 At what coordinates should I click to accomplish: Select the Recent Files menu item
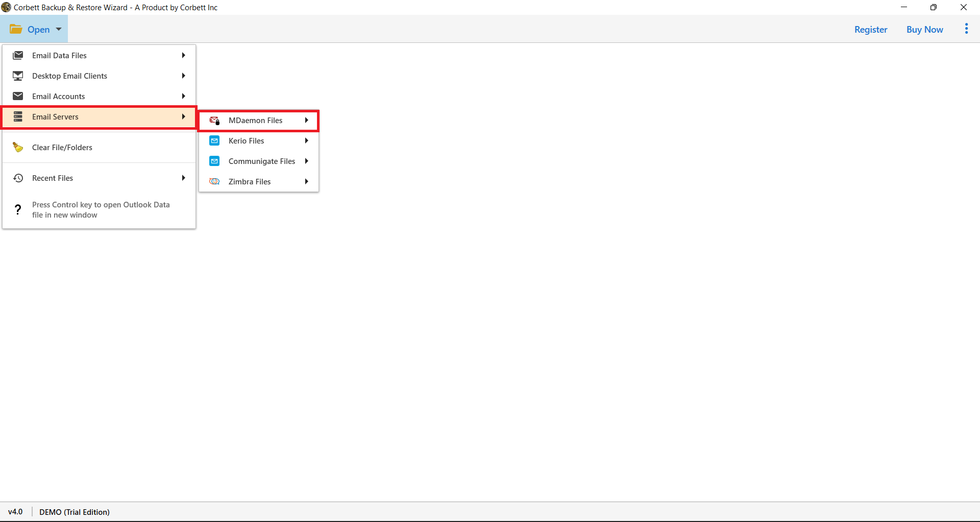point(99,178)
